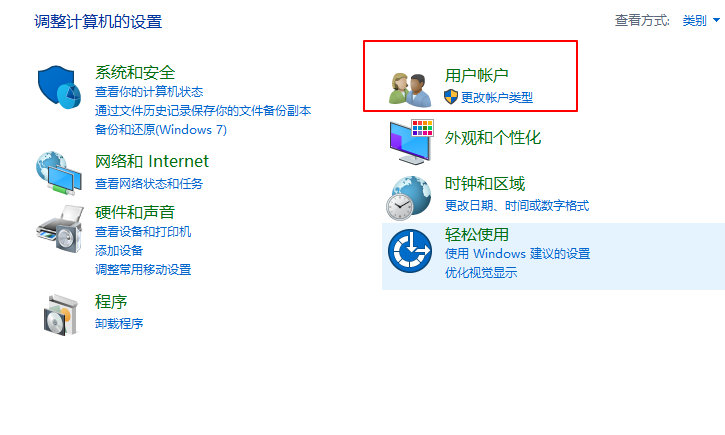Click the User Accounts people icon
The image size is (725, 435).
[410, 90]
